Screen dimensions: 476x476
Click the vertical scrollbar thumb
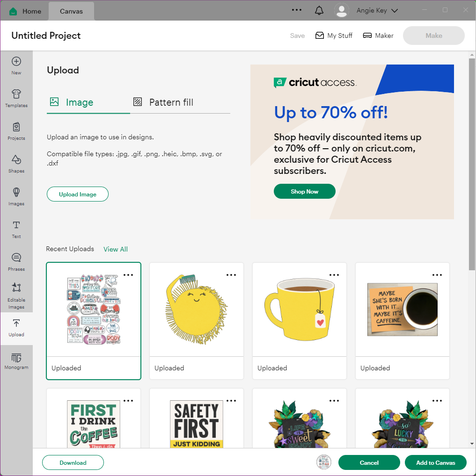coord(472,164)
